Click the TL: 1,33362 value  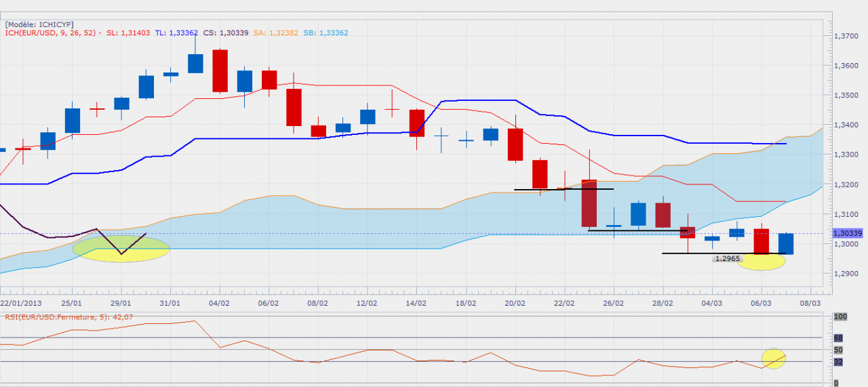[x=176, y=33]
